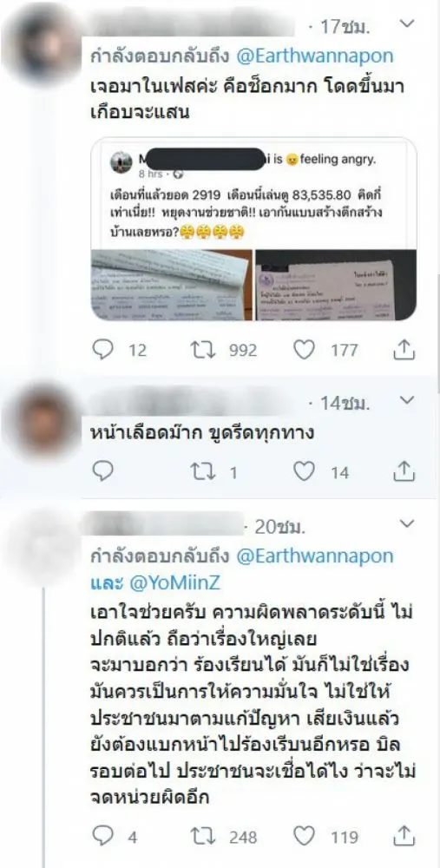Image resolution: width=440 pixels, height=868 pixels.
Task: Share the last tweet via upload icon
Action: point(404,835)
